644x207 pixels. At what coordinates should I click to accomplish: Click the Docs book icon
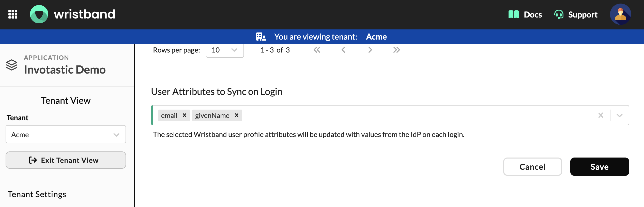(514, 14)
